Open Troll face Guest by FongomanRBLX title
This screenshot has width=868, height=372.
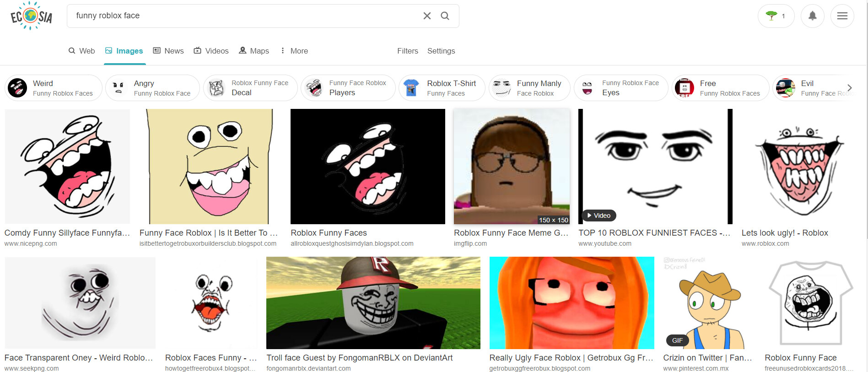(x=360, y=358)
